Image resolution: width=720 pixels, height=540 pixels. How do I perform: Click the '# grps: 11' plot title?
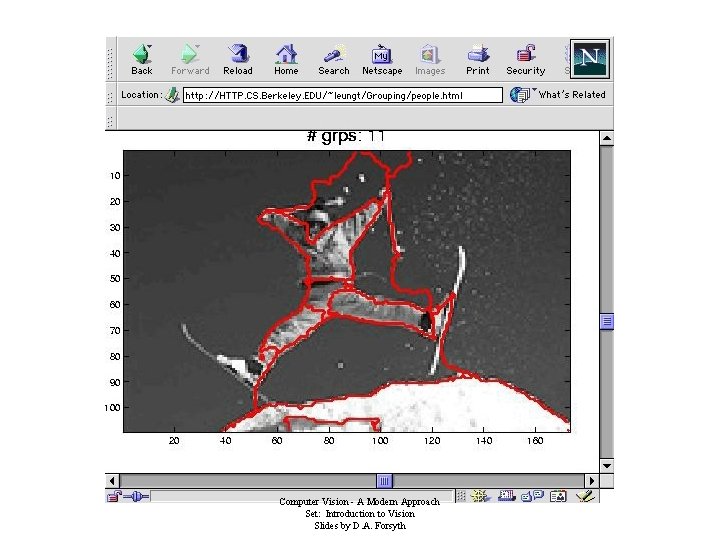(x=345, y=136)
